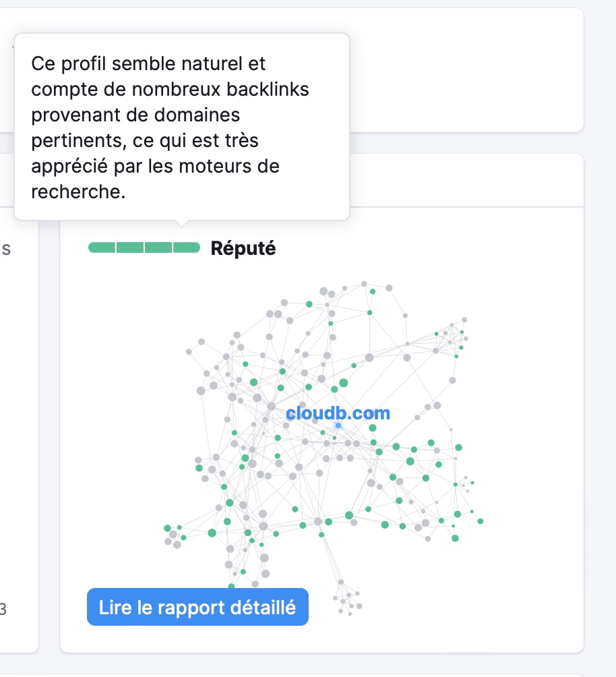The width and height of the screenshot is (616, 677).
Task: Click the cut-off letter s on the left card
Action: (5, 249)
